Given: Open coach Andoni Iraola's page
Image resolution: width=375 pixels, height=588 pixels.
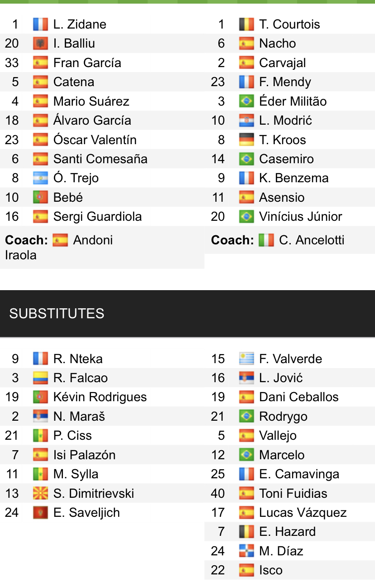Looking at the screenshot, I should [92, 240].
